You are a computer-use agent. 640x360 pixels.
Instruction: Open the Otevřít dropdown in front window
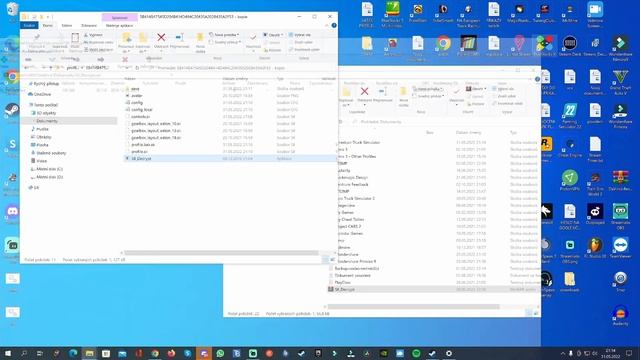pos(273,35)
